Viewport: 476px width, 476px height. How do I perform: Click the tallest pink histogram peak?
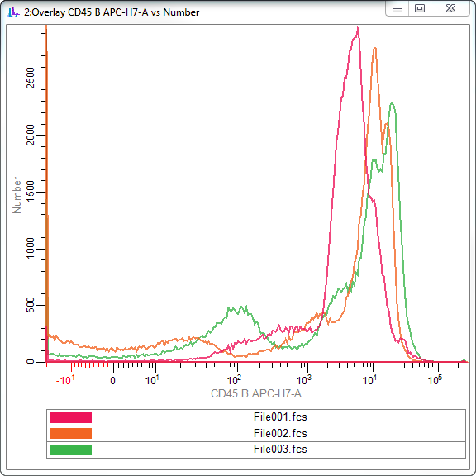pos(358,30)
